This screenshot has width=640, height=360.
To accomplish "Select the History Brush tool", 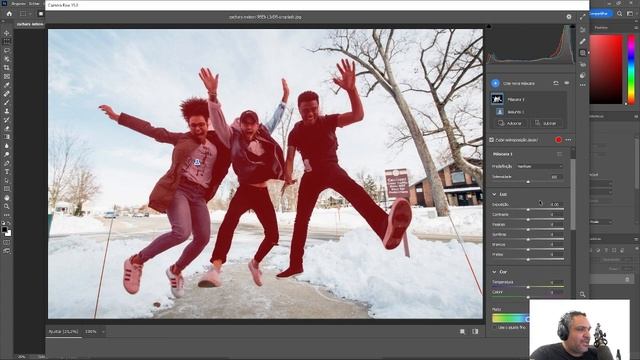I will pos(7,120).
